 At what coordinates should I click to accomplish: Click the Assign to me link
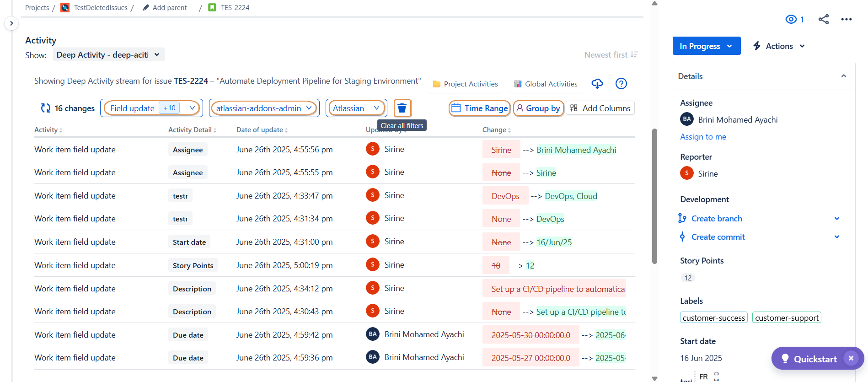[703, 137]
